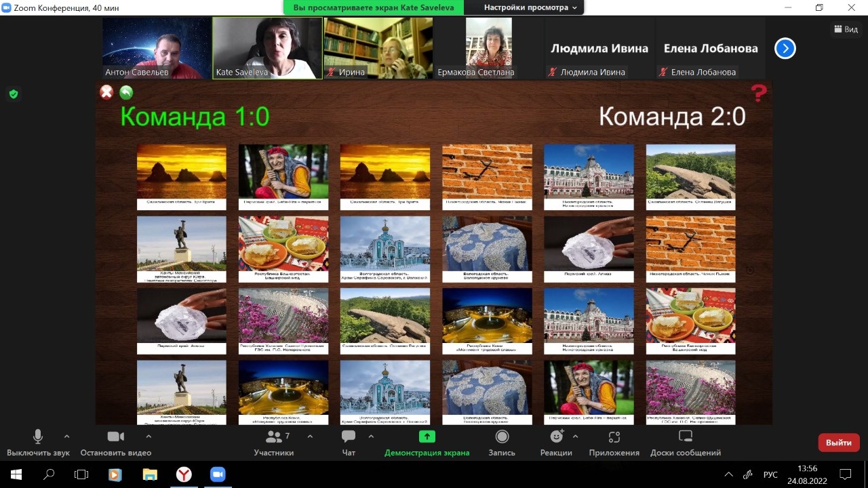Select Антон Савельев video thumbnail

157,48
